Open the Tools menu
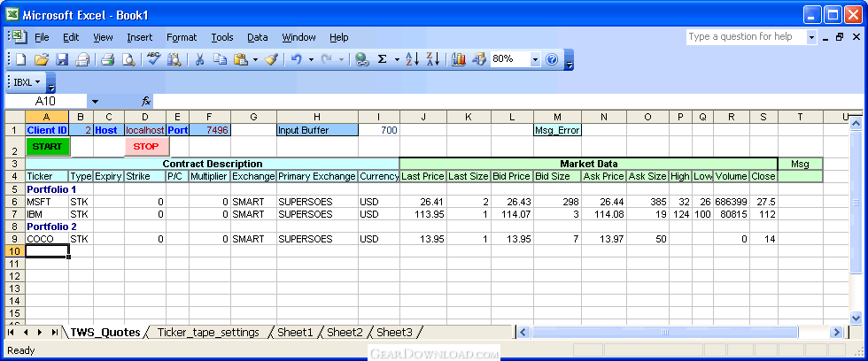This screenshot has height=361, width=868. tap(222, 37)
